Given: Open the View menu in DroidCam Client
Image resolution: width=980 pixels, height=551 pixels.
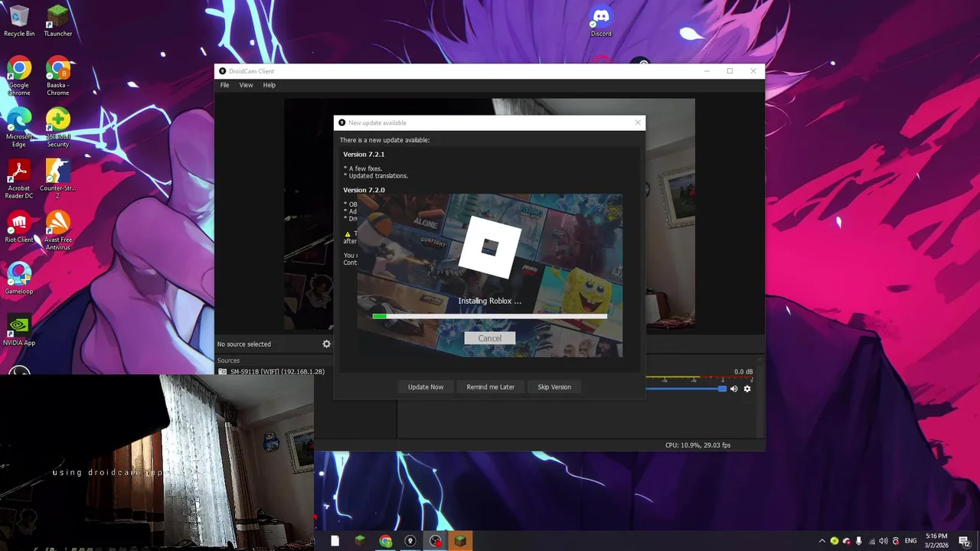Looking at the screenshot, I should [x=246, y=85].
